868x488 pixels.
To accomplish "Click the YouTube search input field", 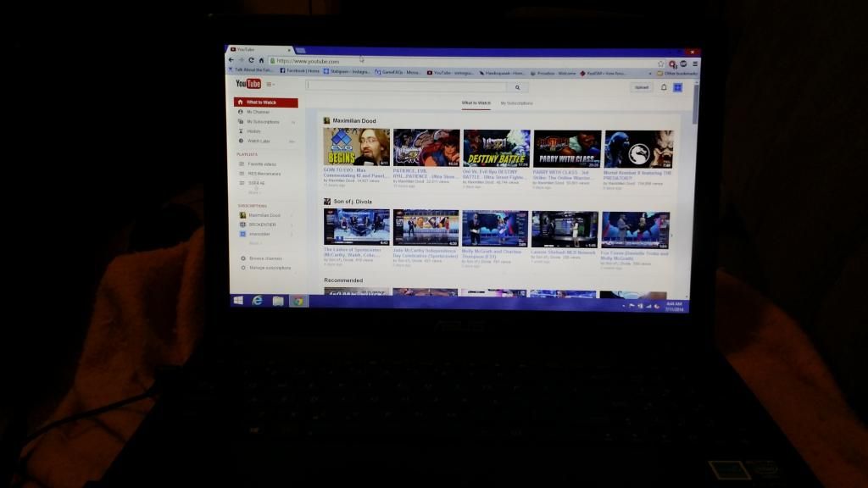I will [x=407, y=86].
